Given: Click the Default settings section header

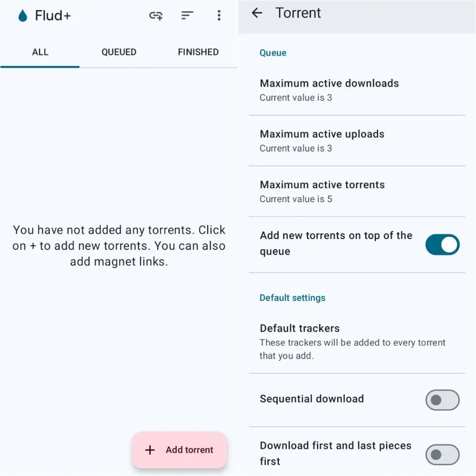Looking at the screenshot, I should coord(292,298).
